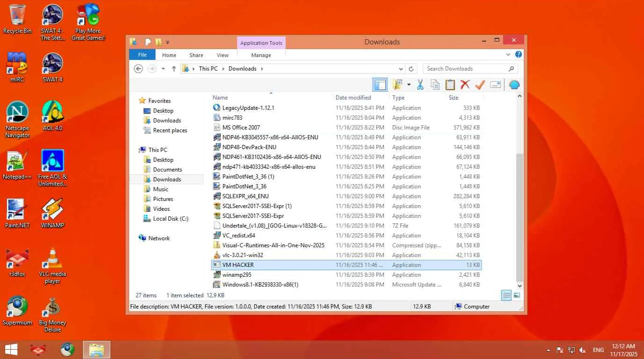Open r3dfox from the taskbar
Image resolution: width=644 pixels, height=359 pixels.
[x=38, y=350]
